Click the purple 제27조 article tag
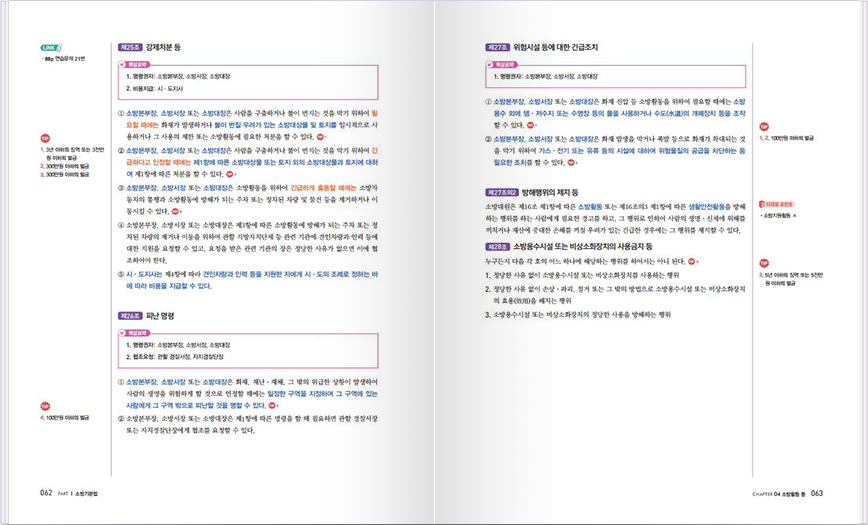Image resolution: width=868 pixels, height=525 pixels. point(497,47)
